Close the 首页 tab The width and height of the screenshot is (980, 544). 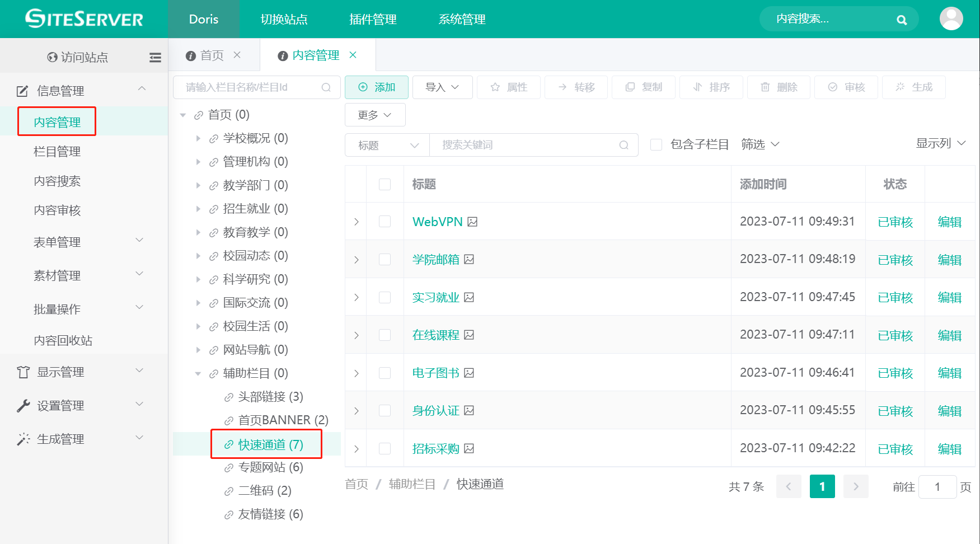(x=237, y=55)
